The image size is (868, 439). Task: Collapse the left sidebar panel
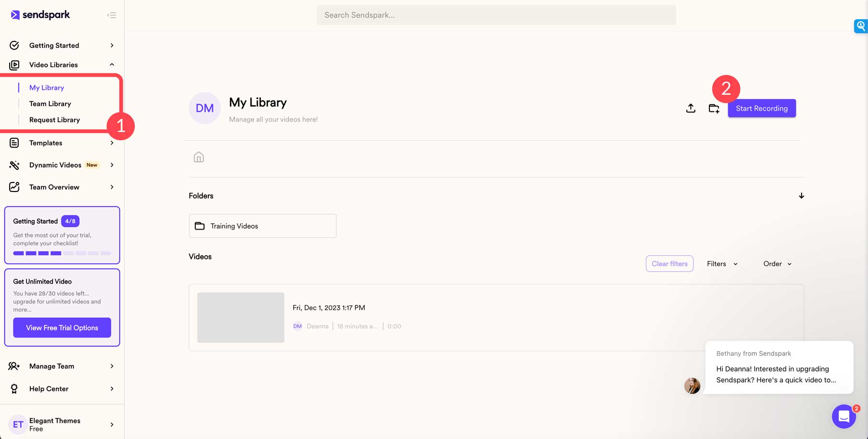[111, 15]
